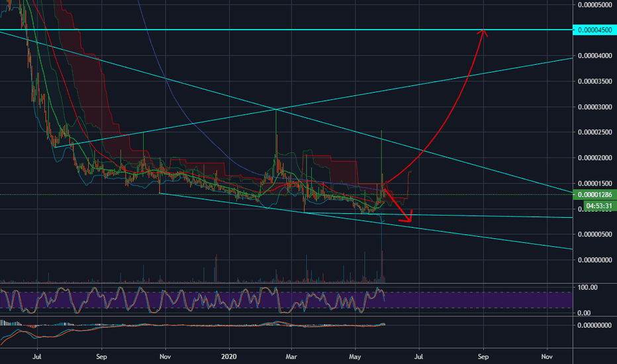Click the 100.00 stochastic scale value
The height and width of the screenshot is (364, 617).
click(587, 287)
